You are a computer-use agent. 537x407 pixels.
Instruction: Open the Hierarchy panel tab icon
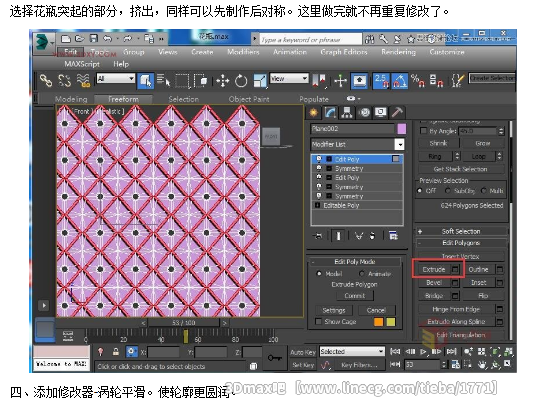click(x=347, y=112)
